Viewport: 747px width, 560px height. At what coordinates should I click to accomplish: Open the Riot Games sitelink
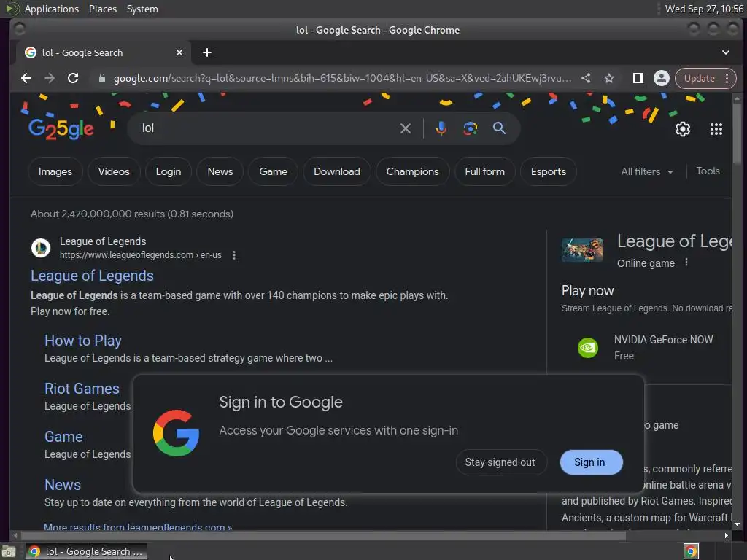click(82, 389)
